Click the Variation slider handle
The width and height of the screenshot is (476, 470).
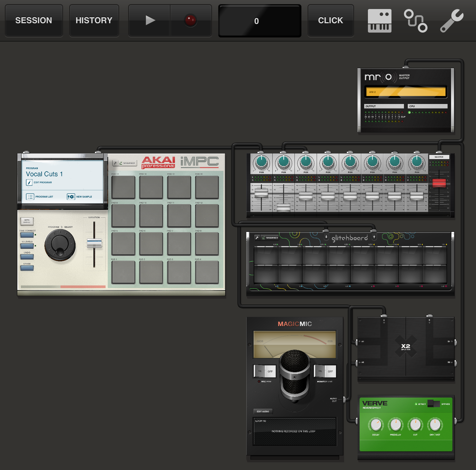tap(94, 243)
